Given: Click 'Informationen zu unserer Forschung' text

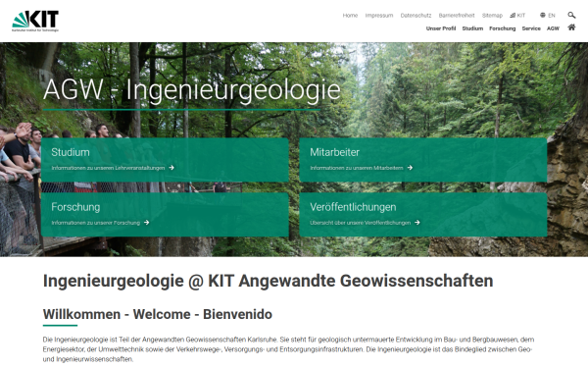Looking at the screenshot, I should click(x=96, y=223).
